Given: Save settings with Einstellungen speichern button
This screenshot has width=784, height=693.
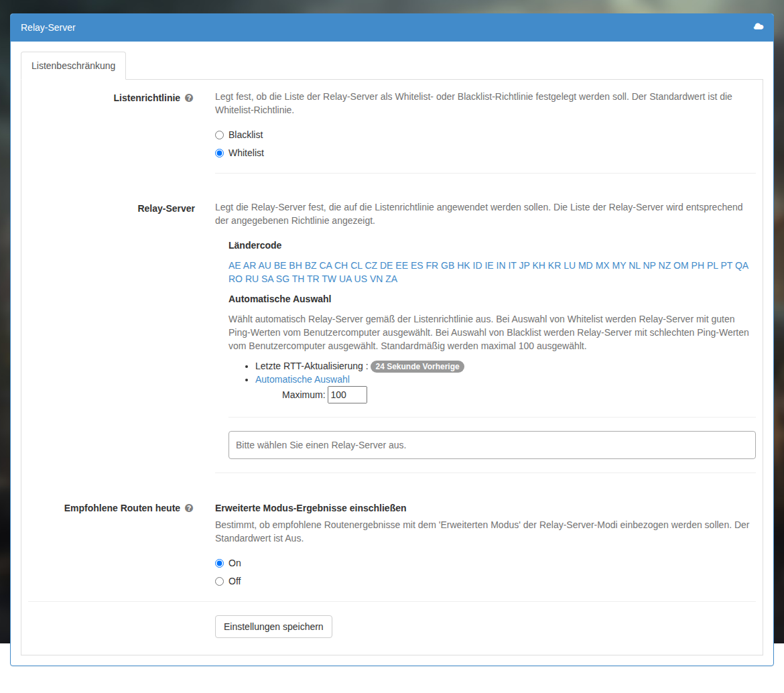Looking at the screenshot, I should pos(273,627).
